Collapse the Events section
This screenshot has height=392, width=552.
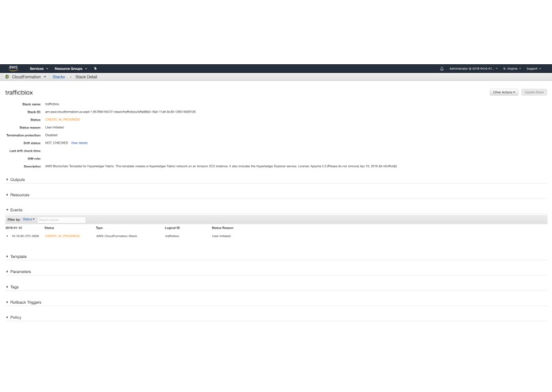pos(14,210)
